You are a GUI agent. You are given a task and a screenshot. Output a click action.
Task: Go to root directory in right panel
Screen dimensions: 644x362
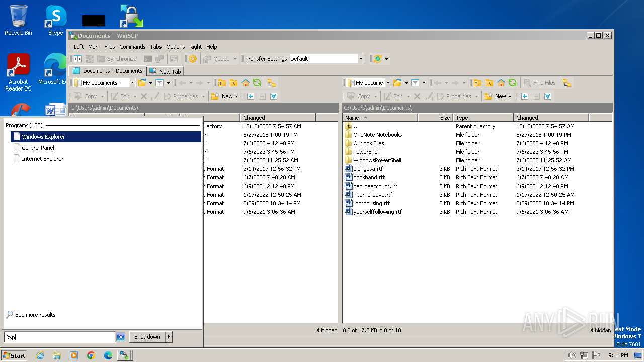[489, 83]
